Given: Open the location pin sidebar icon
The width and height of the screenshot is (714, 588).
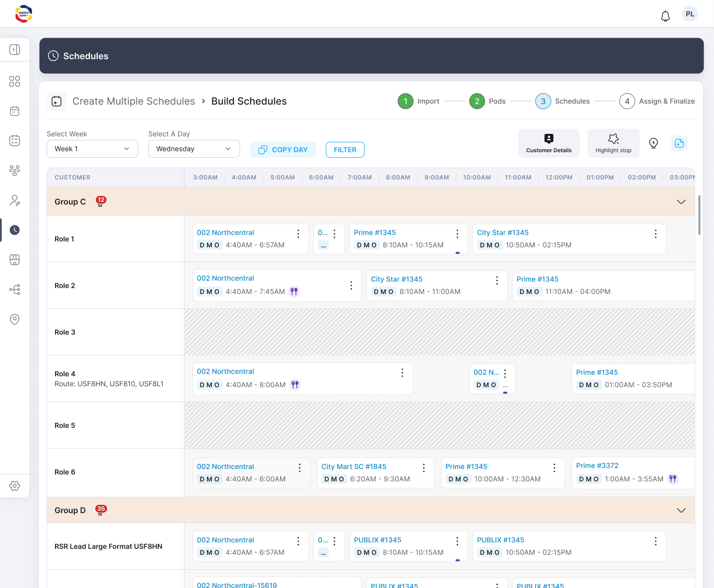Looking at the screenshot, I should coord(15,319).
